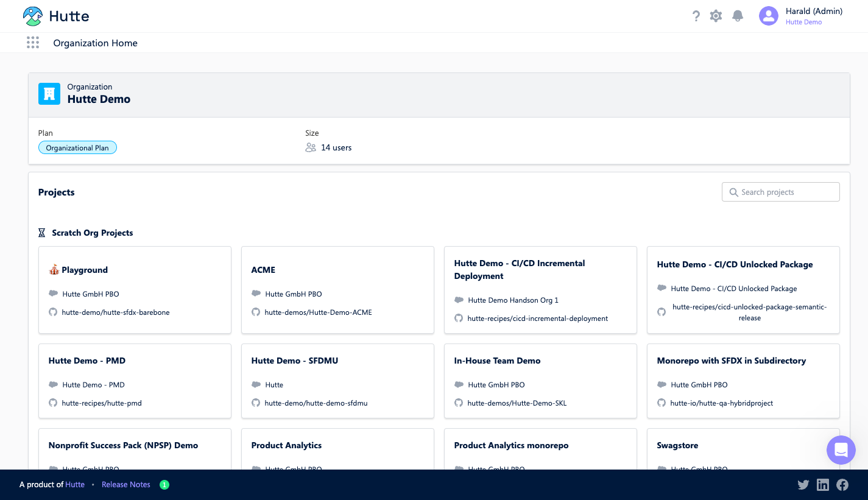The height and width of the screenshot is (500, 868).
Task: Open the chat support bubble
Action: point(841,450)
